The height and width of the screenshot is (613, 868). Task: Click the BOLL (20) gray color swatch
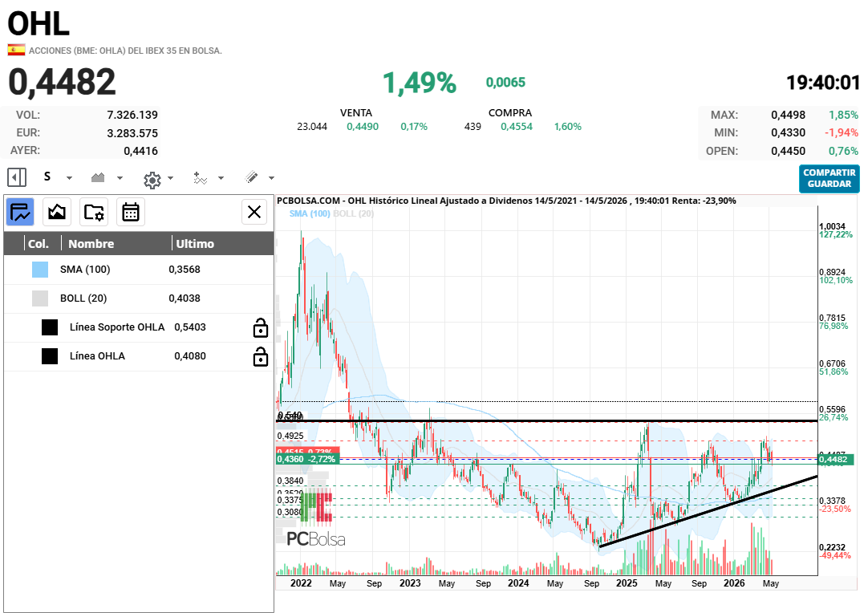(x=40, y=298)
